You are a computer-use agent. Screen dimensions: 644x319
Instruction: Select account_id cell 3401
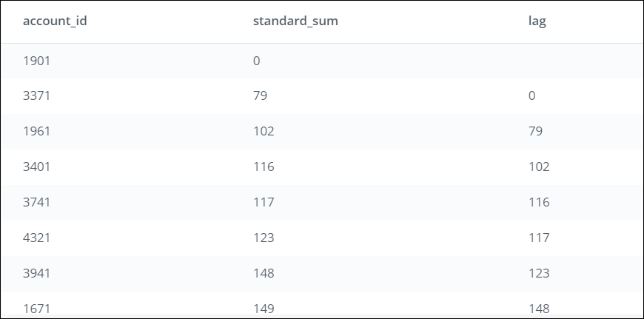(x=36, y=167)
